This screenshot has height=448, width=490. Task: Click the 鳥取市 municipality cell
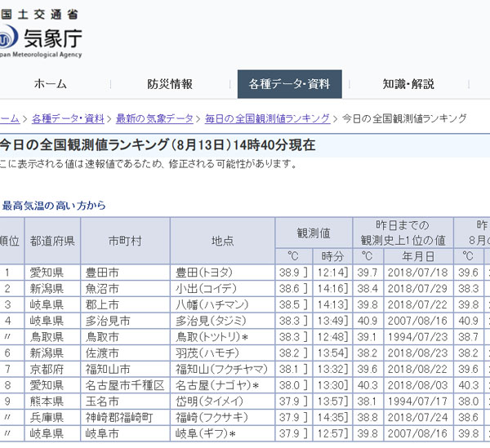coord(125,337)
